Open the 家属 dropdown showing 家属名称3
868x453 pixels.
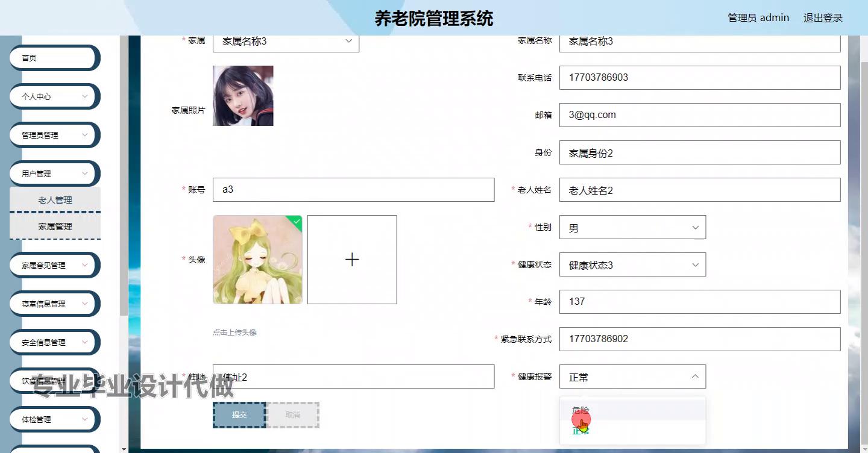[x=286, y=42]
